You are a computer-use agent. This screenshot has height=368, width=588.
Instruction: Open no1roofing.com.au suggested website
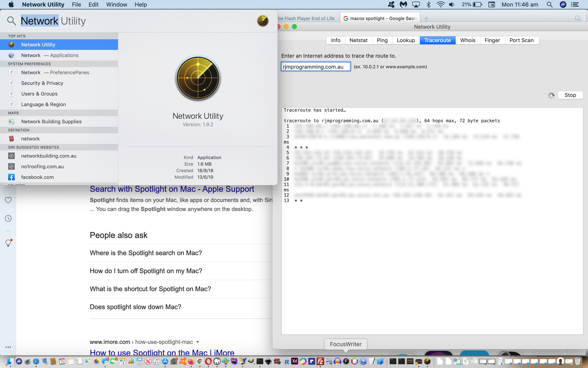coord(59,166)
